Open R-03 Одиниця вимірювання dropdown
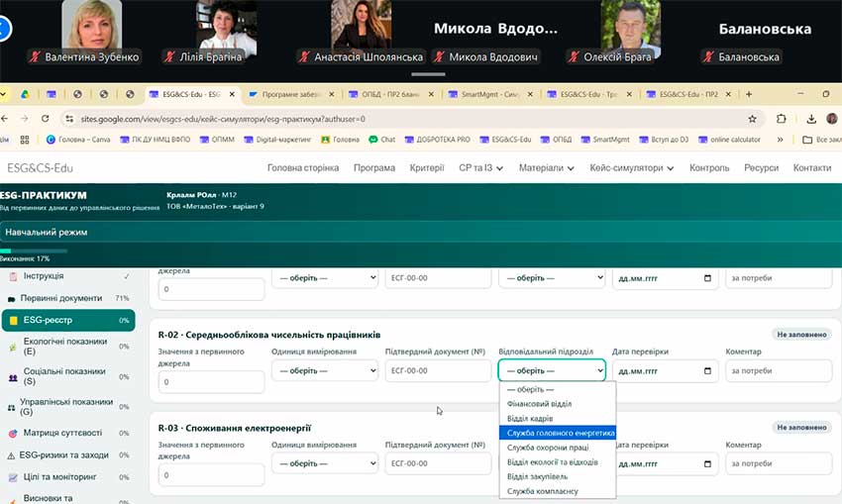The width and height of the screenshot is (842, 504). [x=325, y=463]
